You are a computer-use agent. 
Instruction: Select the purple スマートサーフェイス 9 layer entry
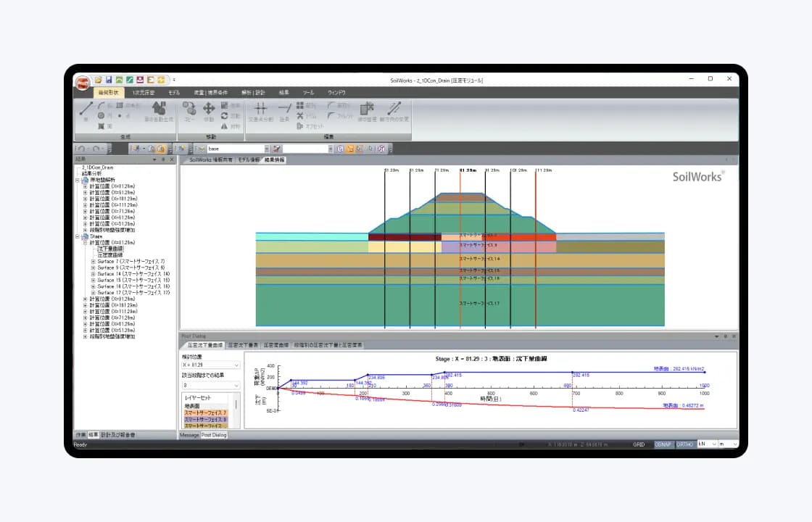[206, 420]
